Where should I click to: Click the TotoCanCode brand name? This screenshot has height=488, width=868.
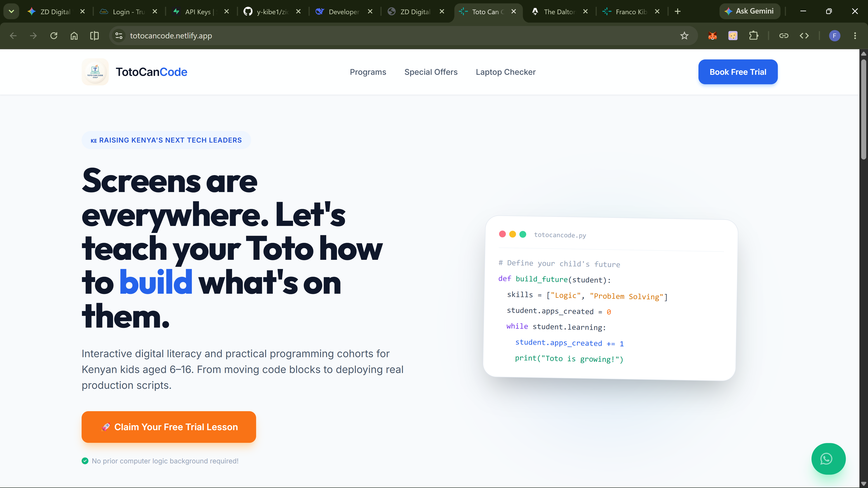click(151, 72)
